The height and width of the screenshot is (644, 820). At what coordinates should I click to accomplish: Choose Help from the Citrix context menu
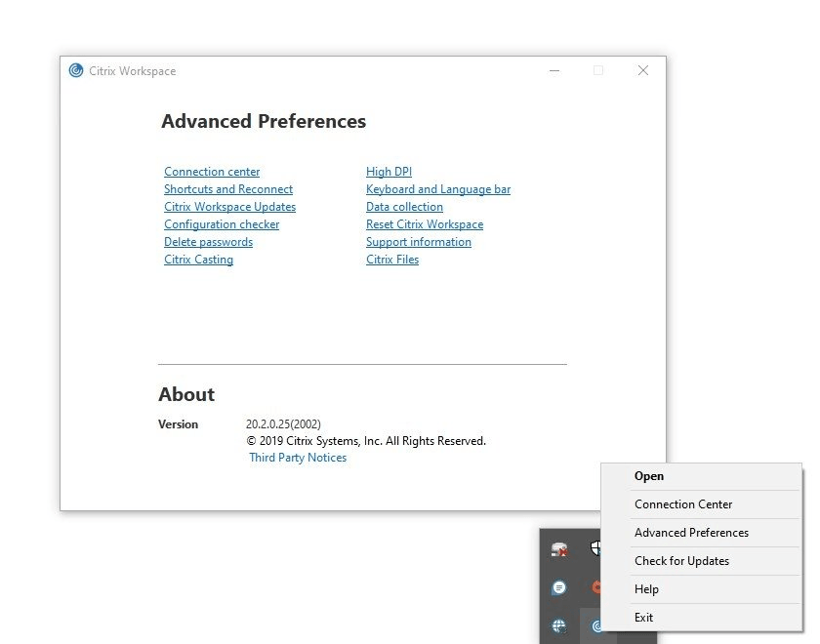(646, 589)
